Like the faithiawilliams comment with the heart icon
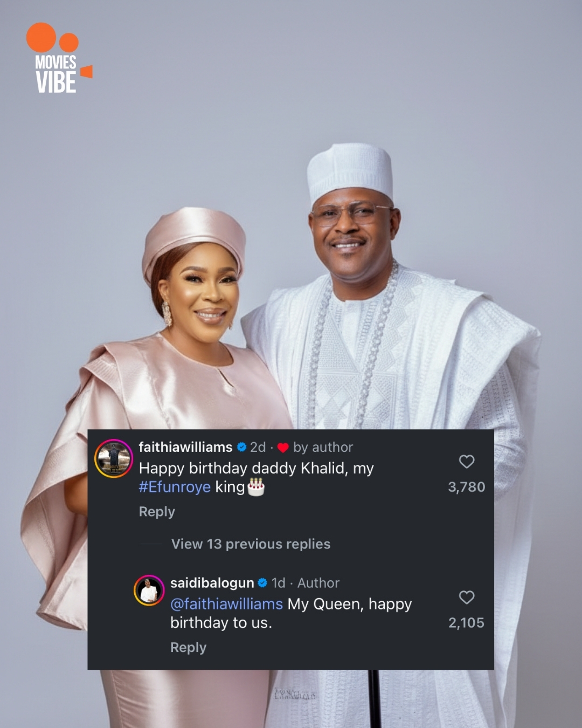582x728 pixels. point(467,462)
